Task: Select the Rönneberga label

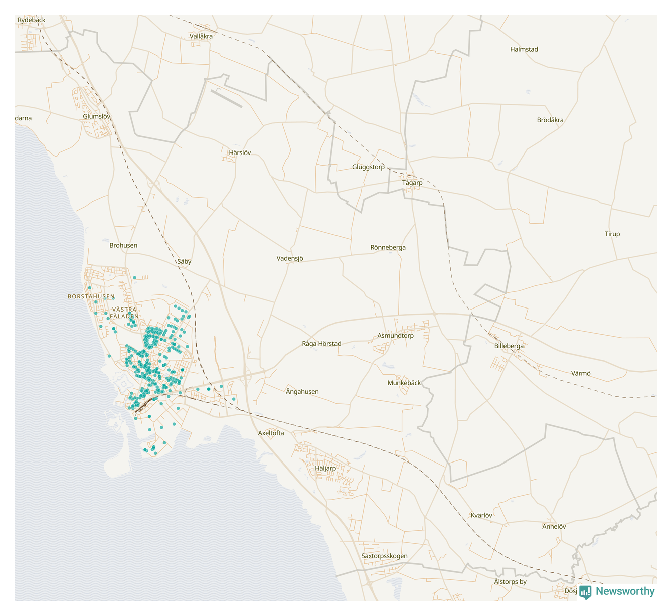Action: click(388, 247)
